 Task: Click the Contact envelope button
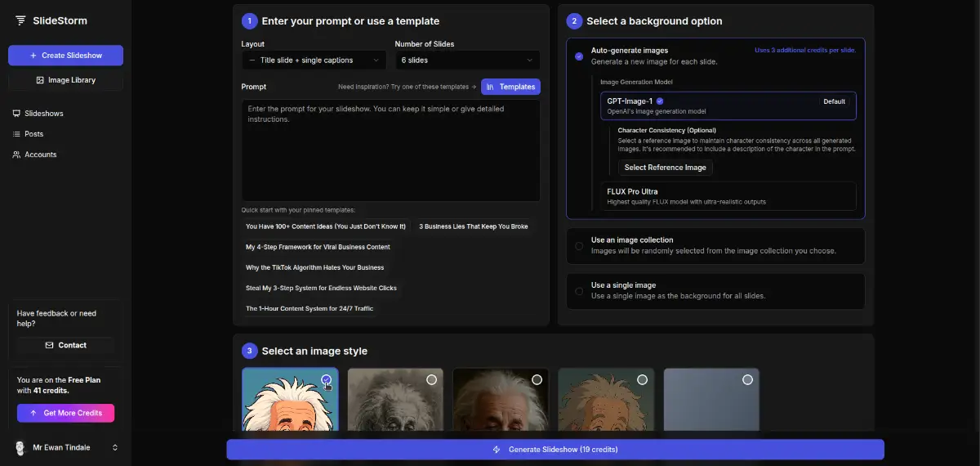point(65,345)
